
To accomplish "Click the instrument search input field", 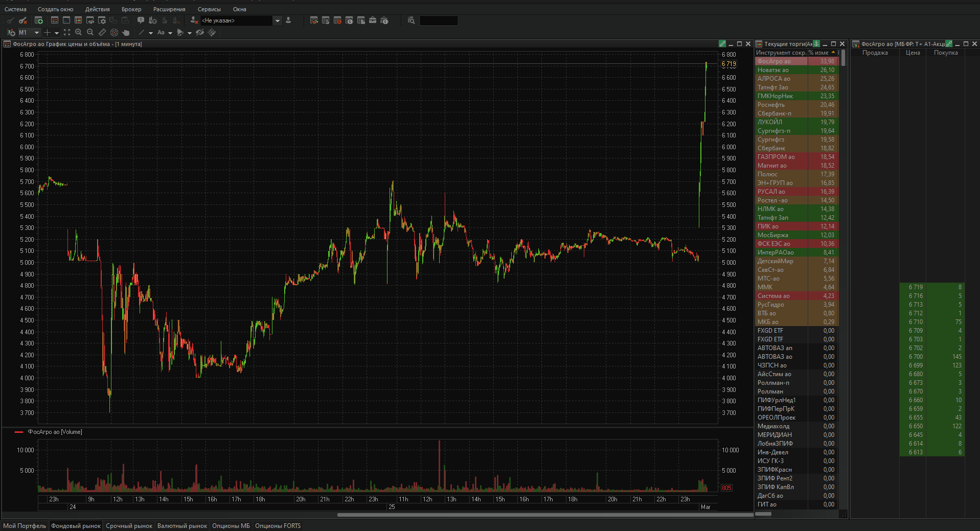I will click(x=439, y=20).
